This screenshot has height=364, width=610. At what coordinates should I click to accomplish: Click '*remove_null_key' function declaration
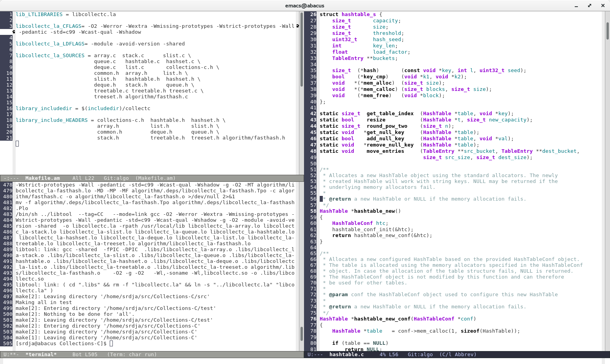(389, 145)
